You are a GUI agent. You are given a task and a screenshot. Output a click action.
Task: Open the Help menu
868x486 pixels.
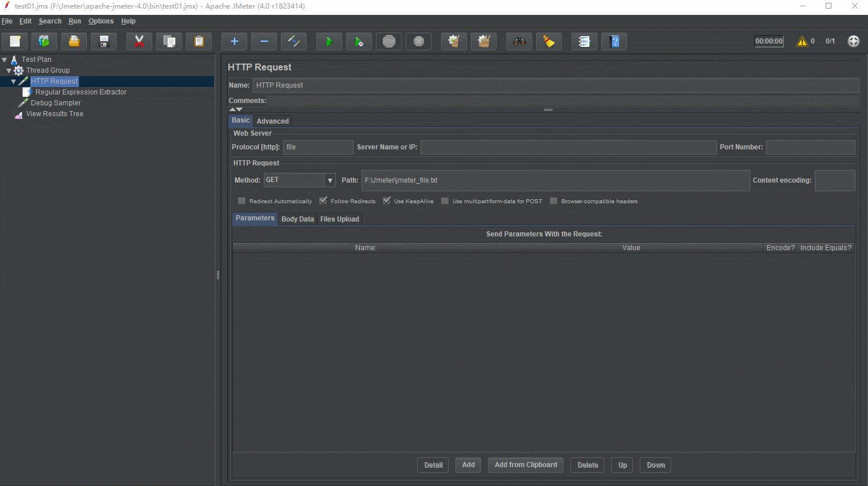128,21
